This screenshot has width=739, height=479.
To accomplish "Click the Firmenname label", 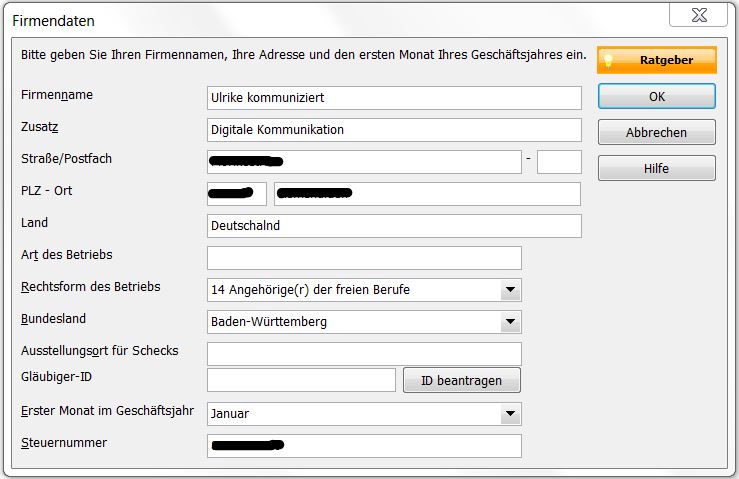I will pos(57,95).
